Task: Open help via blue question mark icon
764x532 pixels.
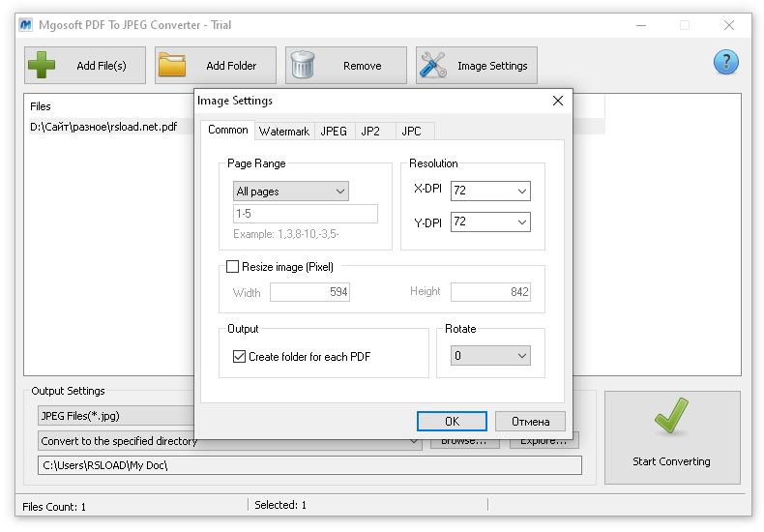Action: coord(726,62)
